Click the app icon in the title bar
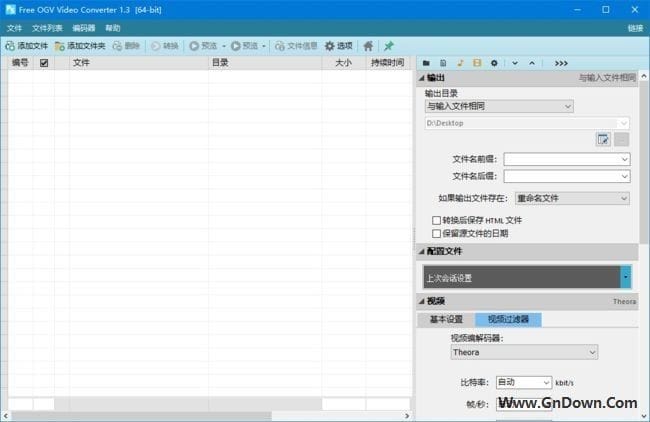650x422 pixels. tap(10, 10)
